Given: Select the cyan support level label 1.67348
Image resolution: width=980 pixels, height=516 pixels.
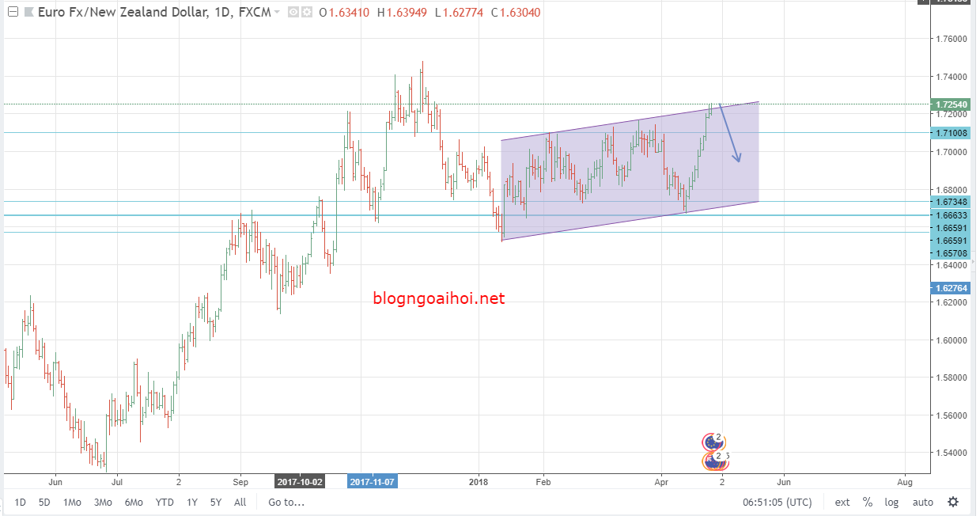Looking at the screenshot, I should [x=951, y=203].
